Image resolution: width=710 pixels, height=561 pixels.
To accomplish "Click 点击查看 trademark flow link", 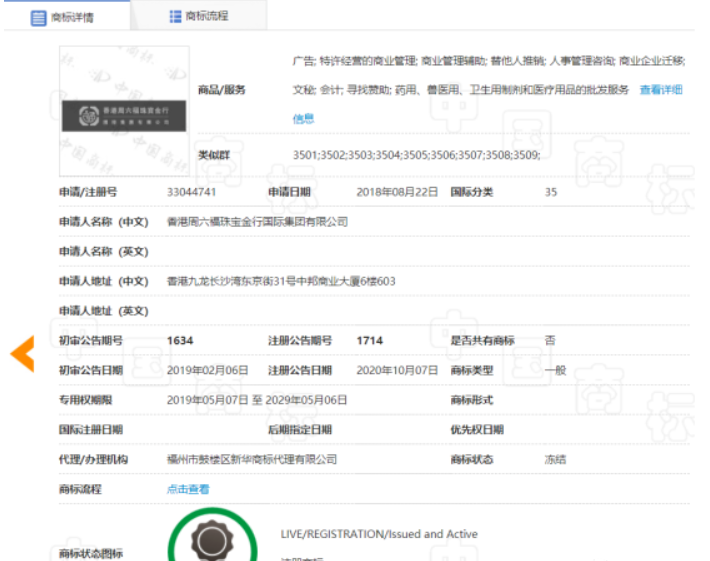I will tap(188, 489).
